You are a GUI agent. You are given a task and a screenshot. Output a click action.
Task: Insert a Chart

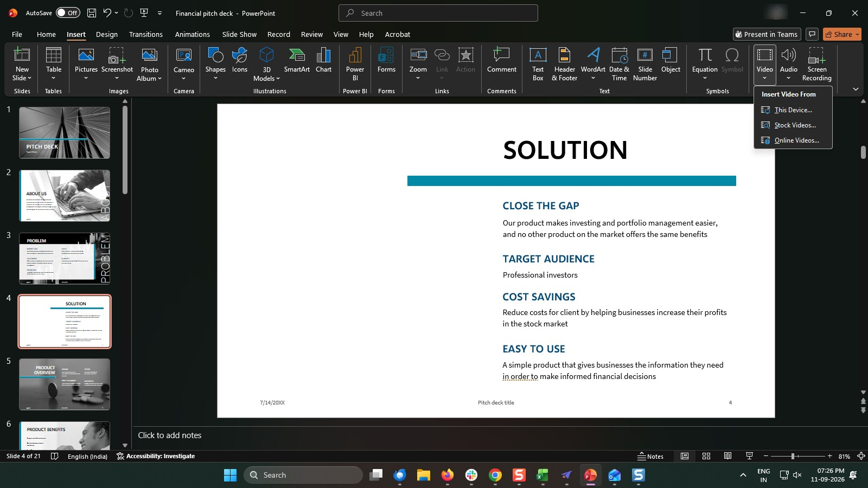tap(323, 60)
